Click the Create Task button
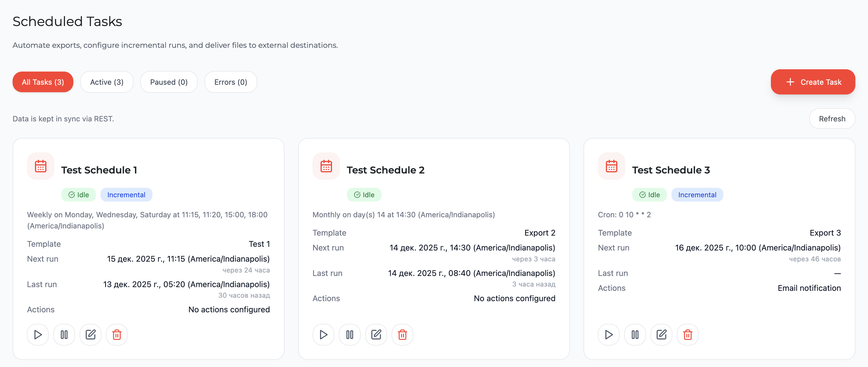 coord(813,82)
